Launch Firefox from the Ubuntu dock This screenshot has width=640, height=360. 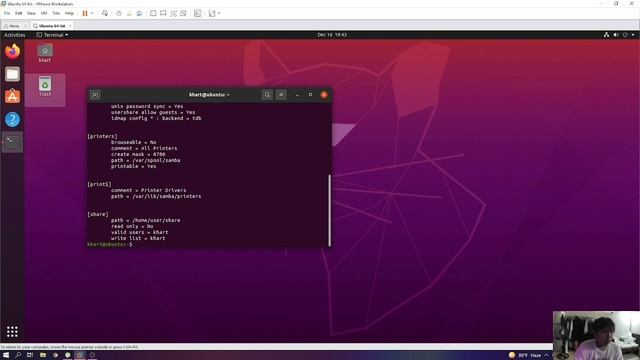(x=12, y=51)
